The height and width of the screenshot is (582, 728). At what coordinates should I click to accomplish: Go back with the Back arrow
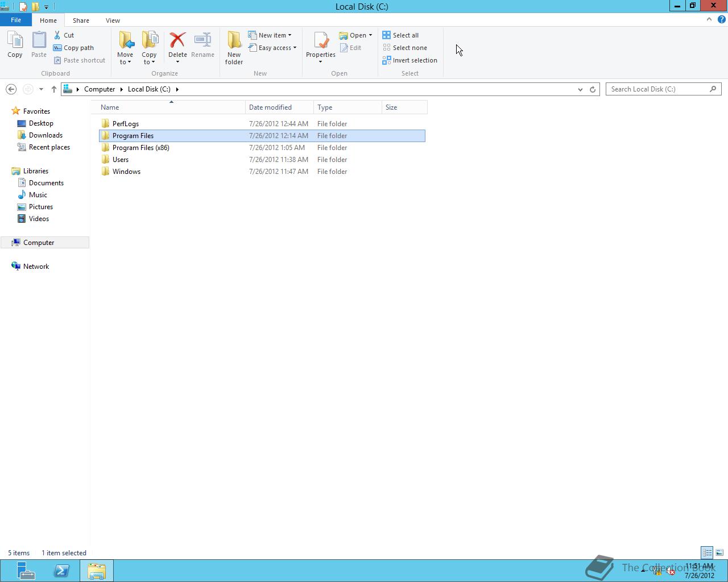click(11, 89)
